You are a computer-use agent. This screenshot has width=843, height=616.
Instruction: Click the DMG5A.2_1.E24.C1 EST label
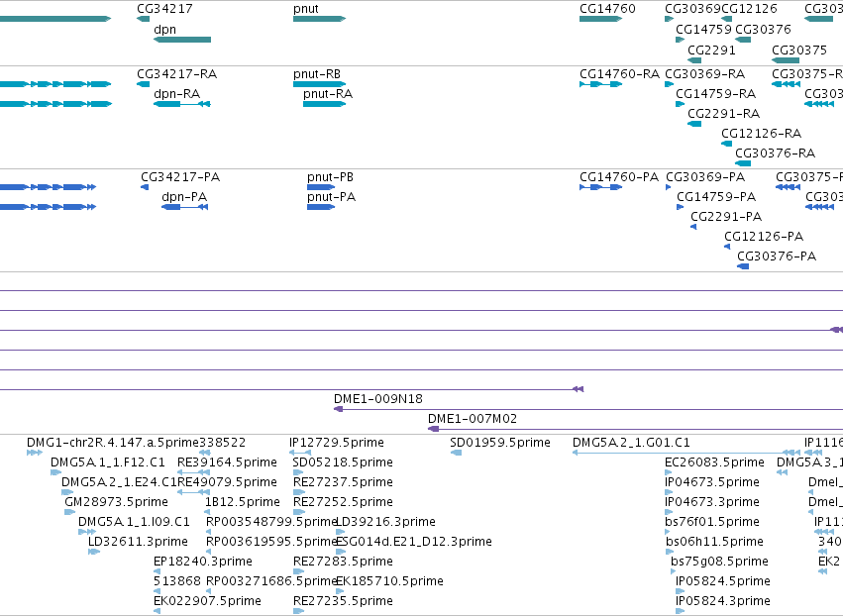click(119, 482)
